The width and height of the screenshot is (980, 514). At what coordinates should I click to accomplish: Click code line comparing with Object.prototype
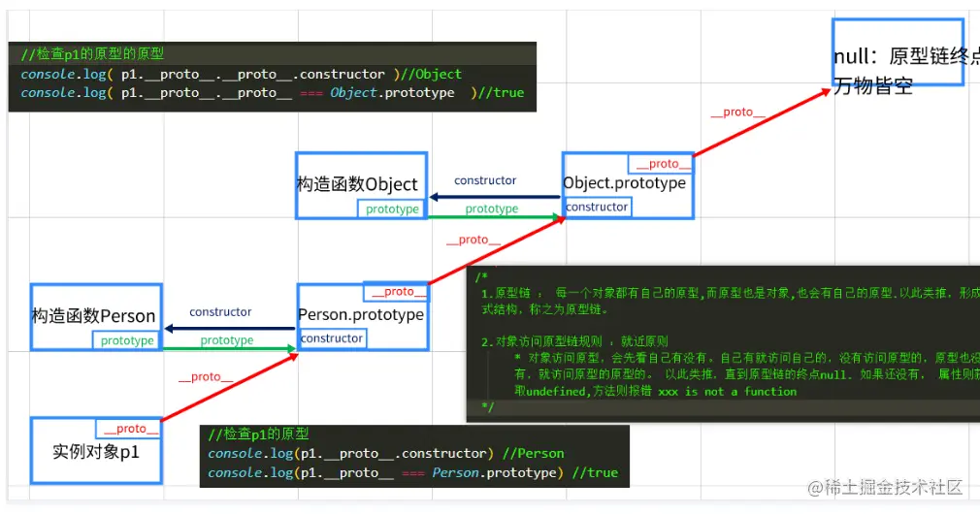coord(272,92)
